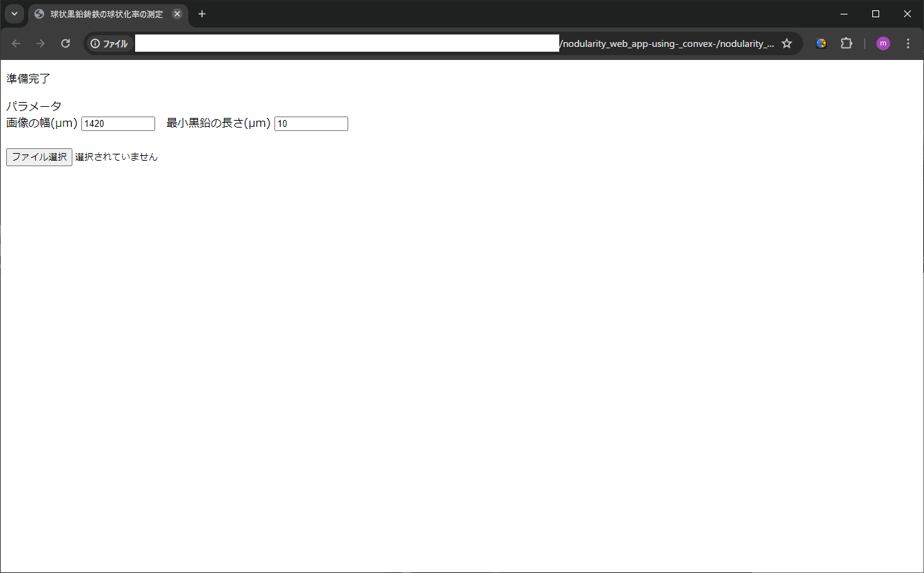Focus the 最小黒鉛の長さ(μm) input field
The width and height of the screenshot is (924, 573).
point(311,123)
